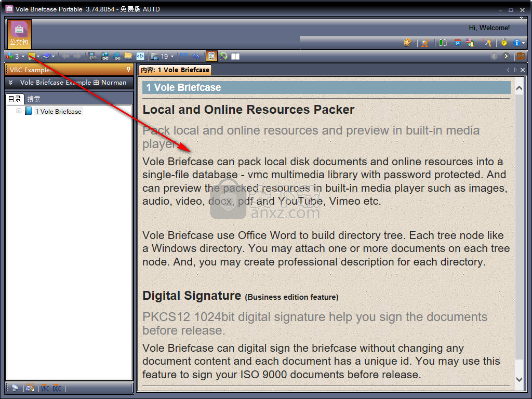Click the green books library icon

pos(443,43)
